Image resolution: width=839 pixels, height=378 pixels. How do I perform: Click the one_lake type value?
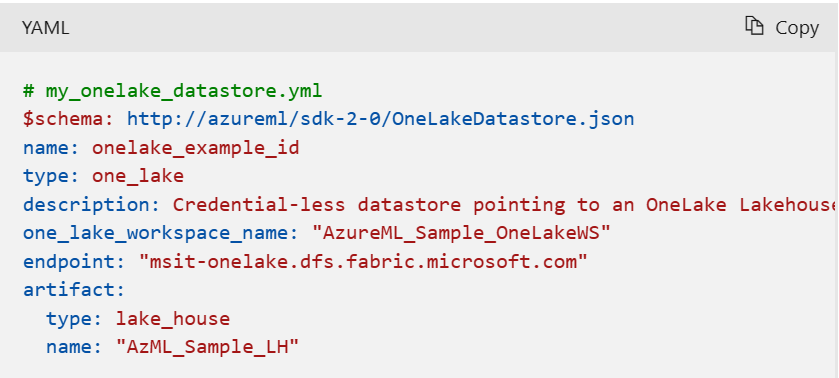(x=138, y=176)
